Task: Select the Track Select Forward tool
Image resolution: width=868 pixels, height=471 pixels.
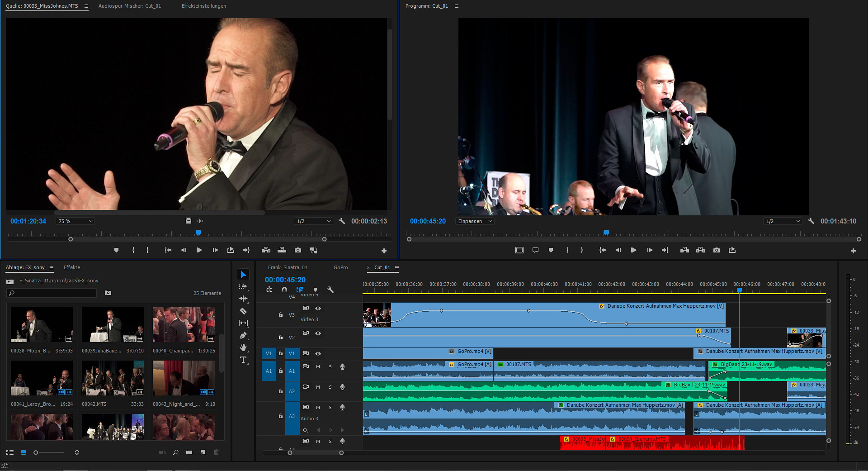Action: (243, 286)
